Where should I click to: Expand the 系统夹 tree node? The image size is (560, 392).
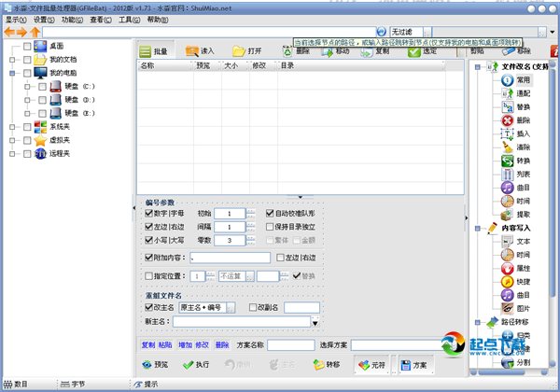click(12, 127)
